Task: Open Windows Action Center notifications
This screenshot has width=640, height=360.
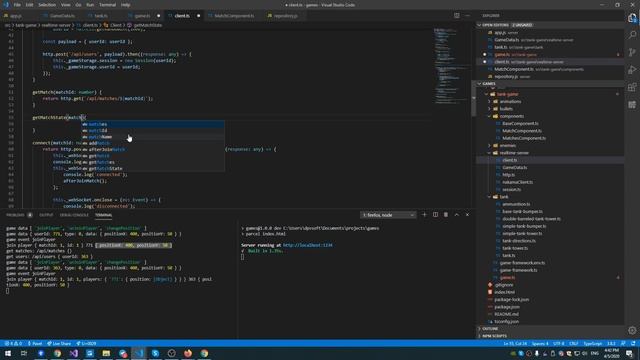Action: [x=629, y=353]
